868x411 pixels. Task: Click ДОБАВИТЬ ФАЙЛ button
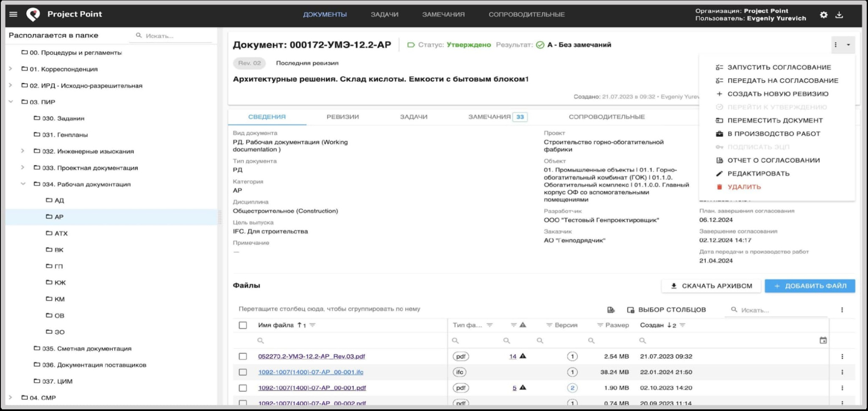pyautogui.click(x=810, y=286)
